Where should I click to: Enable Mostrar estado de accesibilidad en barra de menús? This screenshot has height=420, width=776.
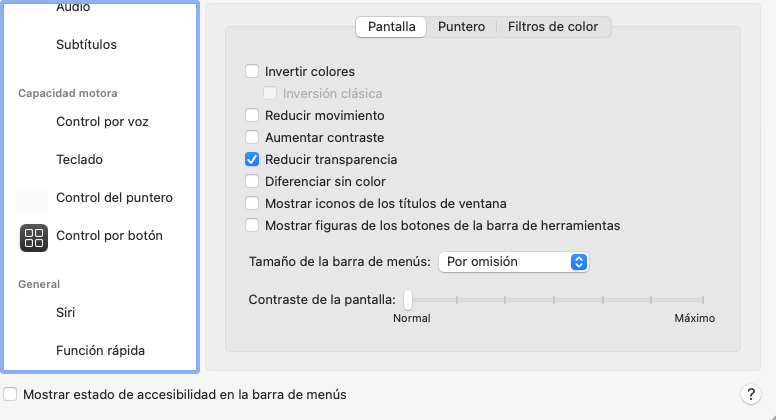point(10,395)
